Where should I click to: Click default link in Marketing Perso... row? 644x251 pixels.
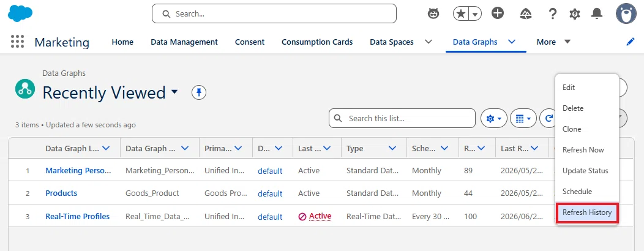[x=270, y=171]
